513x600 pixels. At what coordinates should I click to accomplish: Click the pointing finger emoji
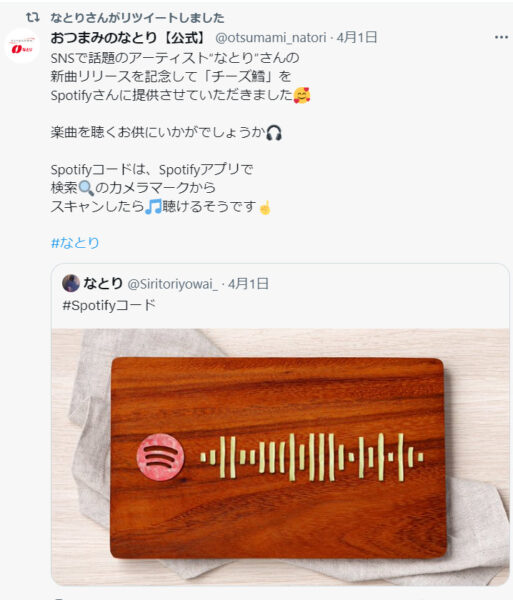pos(265,207)
